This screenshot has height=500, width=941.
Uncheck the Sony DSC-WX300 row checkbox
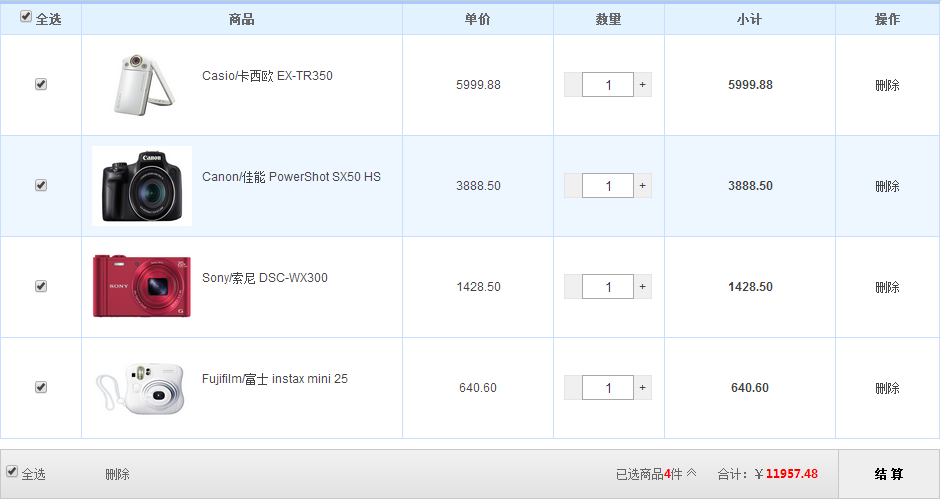point(41,286)
